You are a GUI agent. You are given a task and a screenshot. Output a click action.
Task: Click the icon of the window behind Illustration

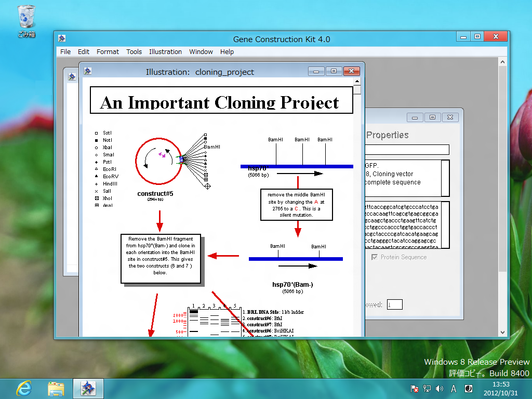72,77
